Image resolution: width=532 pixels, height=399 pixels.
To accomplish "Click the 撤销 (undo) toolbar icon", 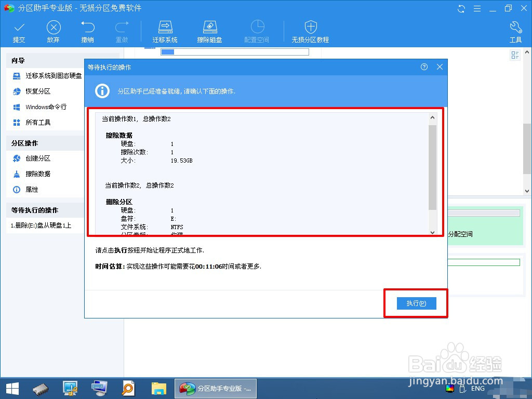I will point(87,32).
